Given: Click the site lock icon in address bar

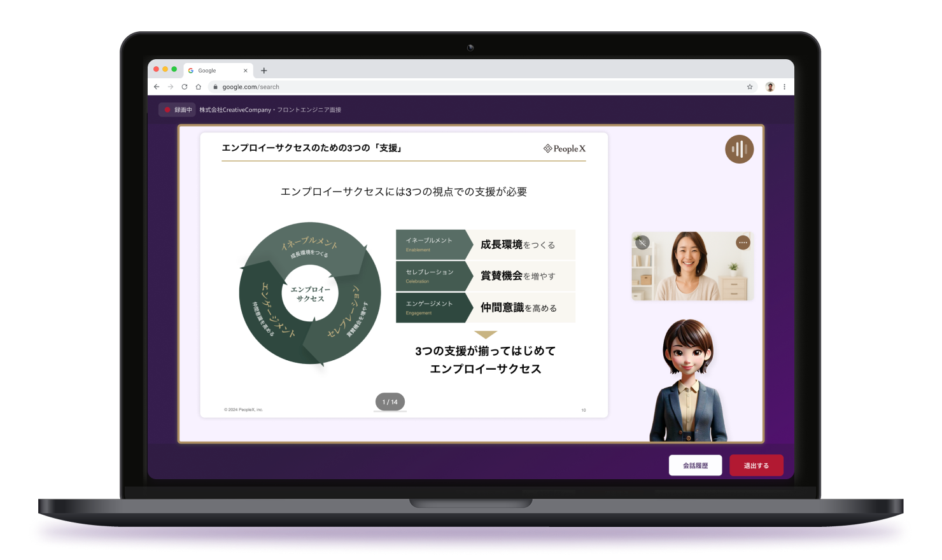Looking at the screenshot, I should [x=216, y=87].
